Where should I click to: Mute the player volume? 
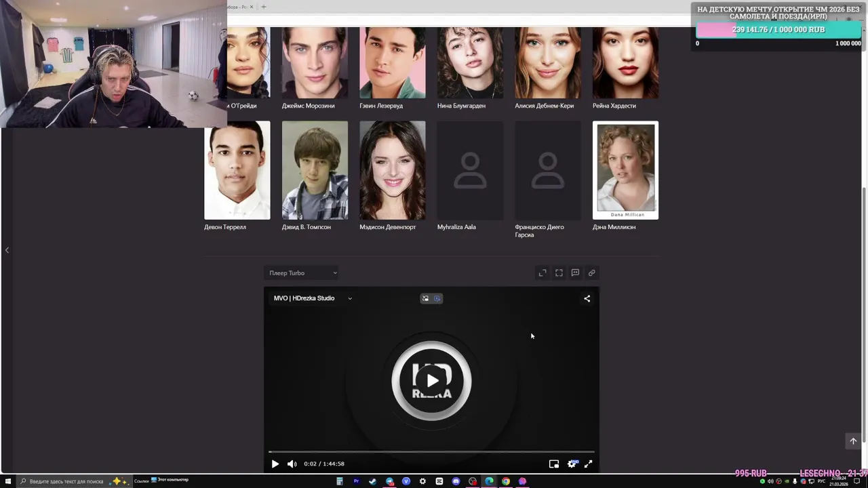pyautogui.click(x=292, y=464)
